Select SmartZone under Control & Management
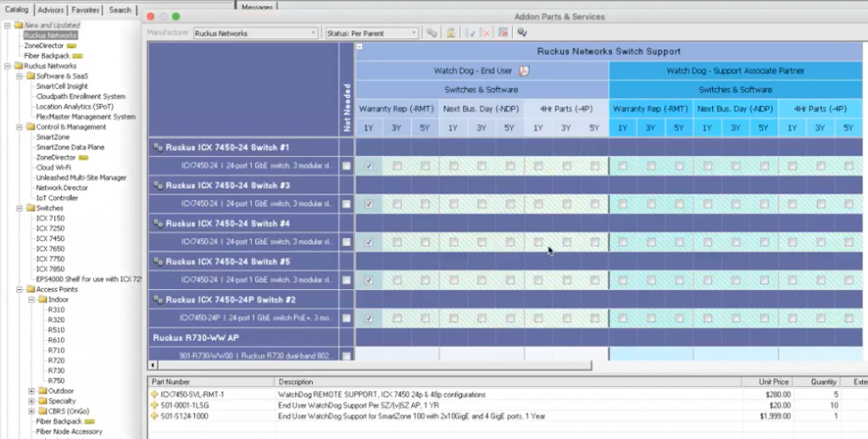 click(53, 137)
